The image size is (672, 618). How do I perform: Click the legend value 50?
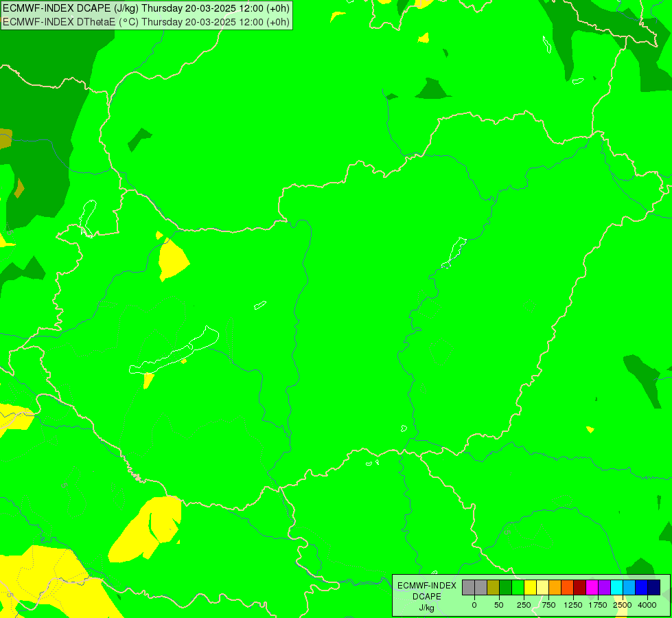(x=499, y=605)
